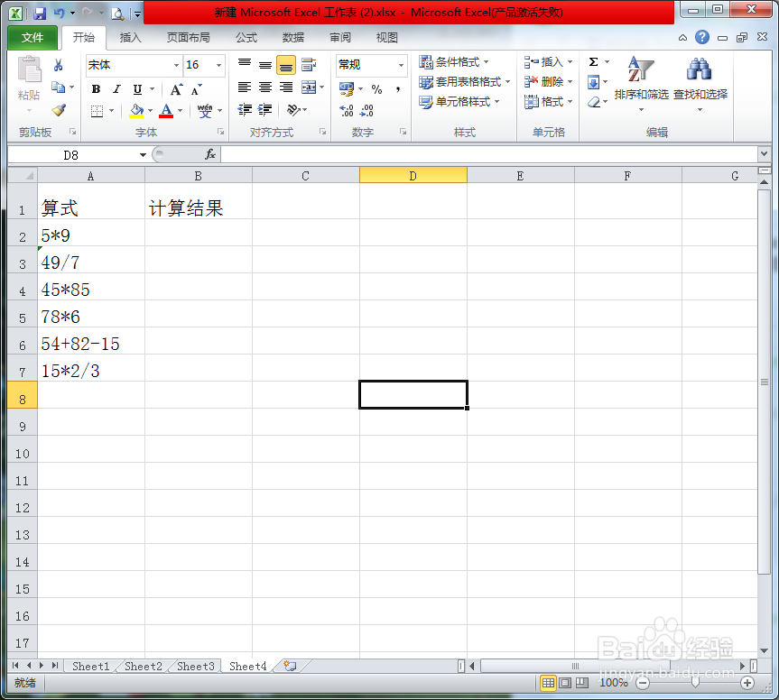Click the Cut scissors icon

[58, 65]
